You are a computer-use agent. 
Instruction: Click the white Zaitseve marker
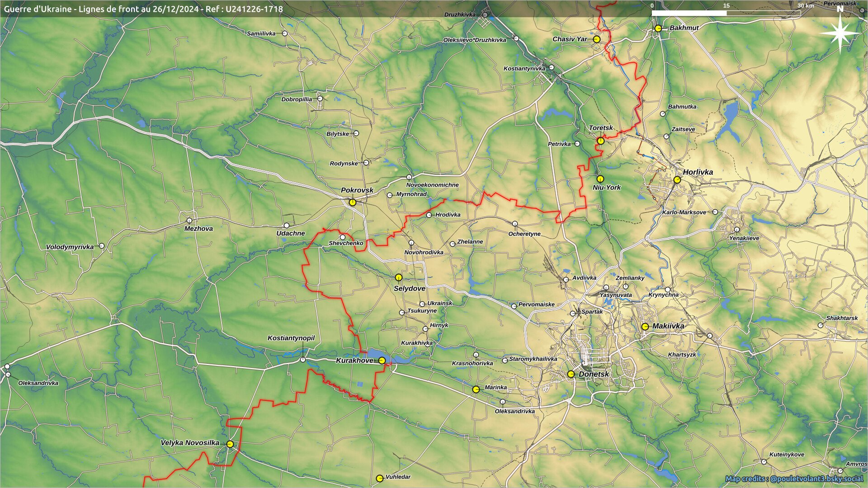tap(666, 136)
